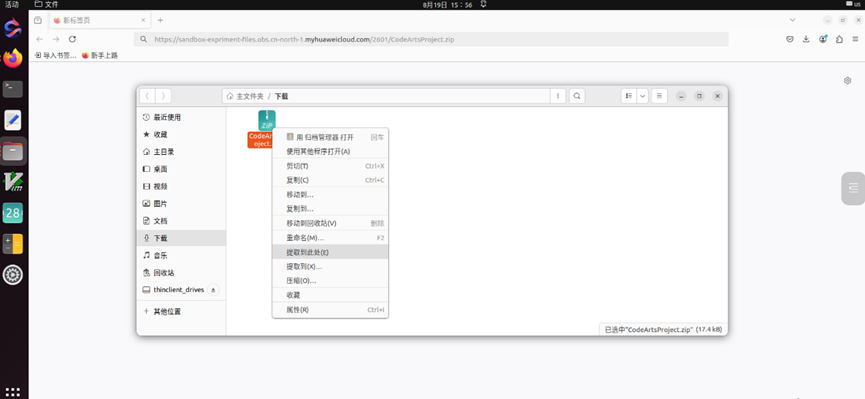Close the 新标签页 tab

click(x=143, y=20)
